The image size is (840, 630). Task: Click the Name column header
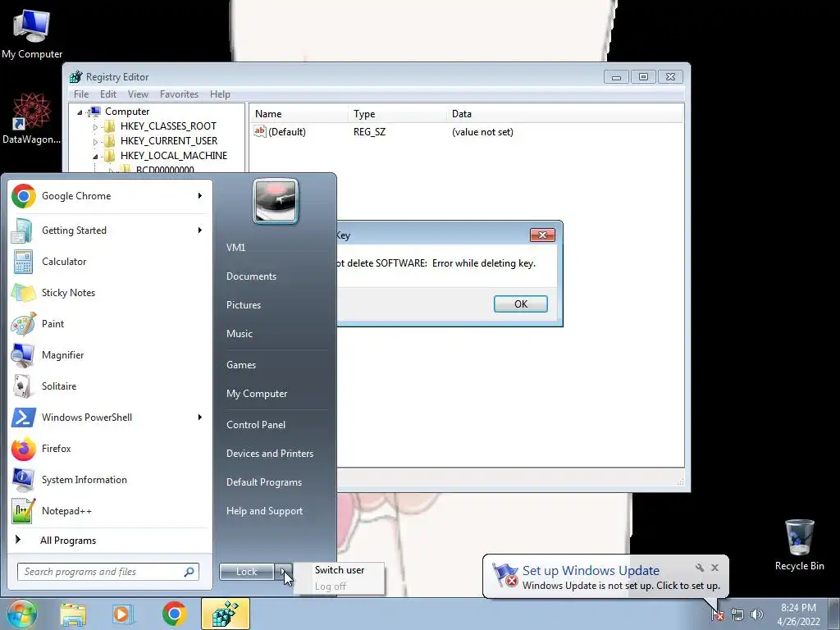(x=299, y=113)
